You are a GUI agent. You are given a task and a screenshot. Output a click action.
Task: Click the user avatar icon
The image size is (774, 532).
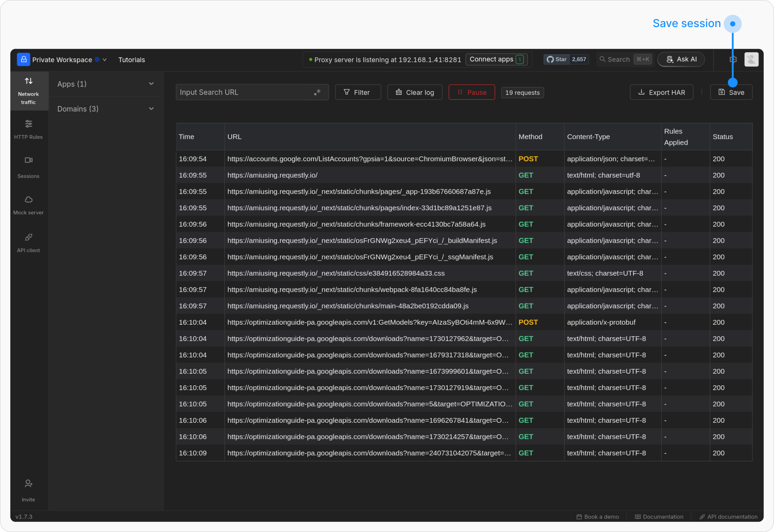coord(751,59)
